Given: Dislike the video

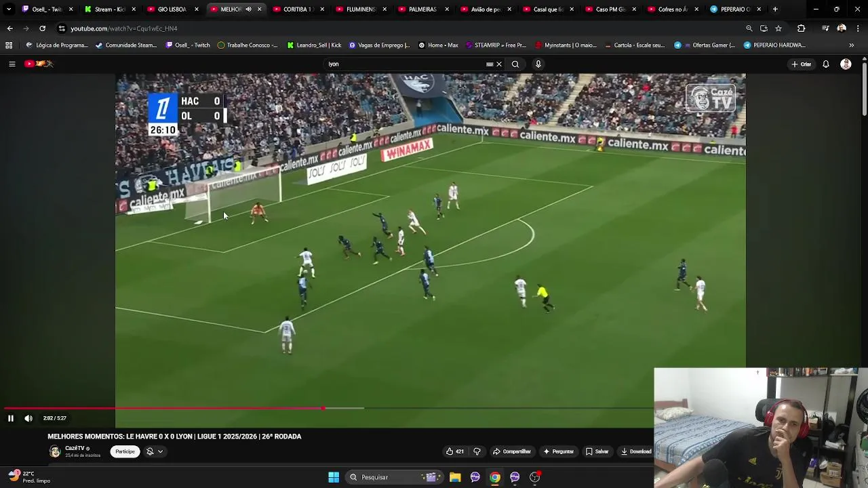Looking at the screenshot, I should tap(477, 451).
